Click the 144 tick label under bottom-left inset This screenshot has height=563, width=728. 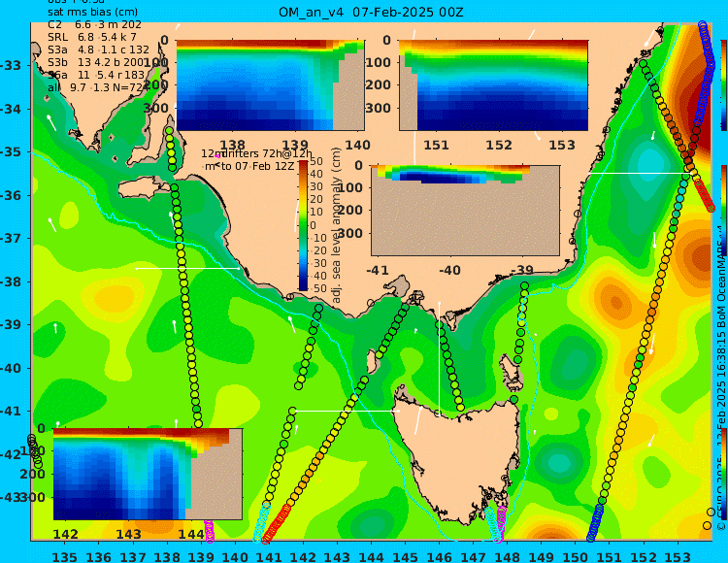(191, 534)
